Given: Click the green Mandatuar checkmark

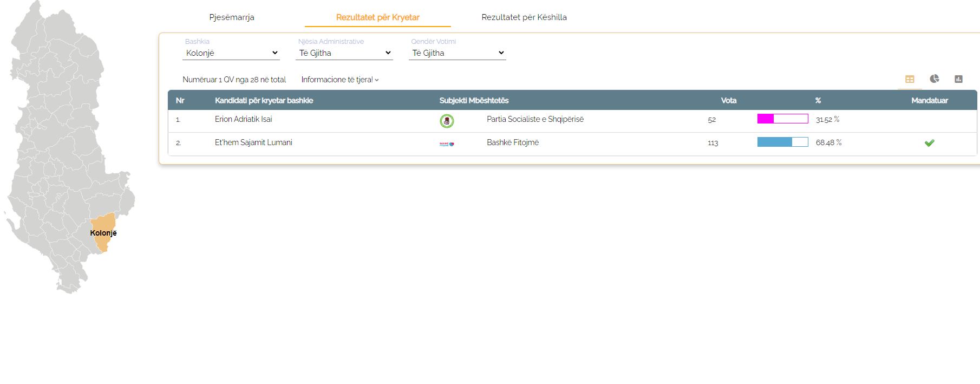Looking at the screenshot, I should point(930,143).
